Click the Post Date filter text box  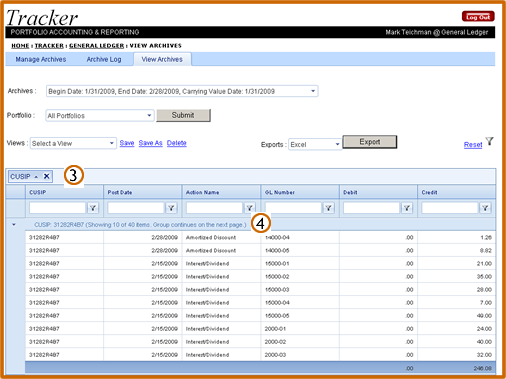coord(136,208)
